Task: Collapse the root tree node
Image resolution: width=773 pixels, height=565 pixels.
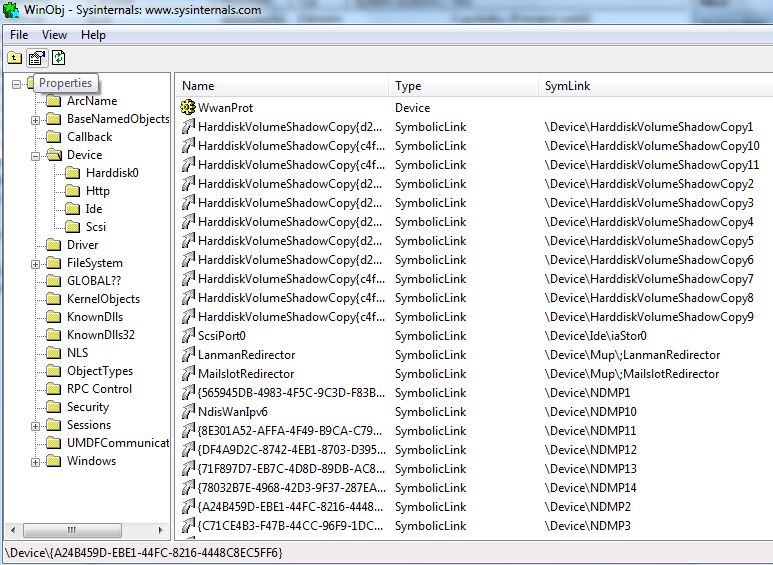Action: (16, 84)
